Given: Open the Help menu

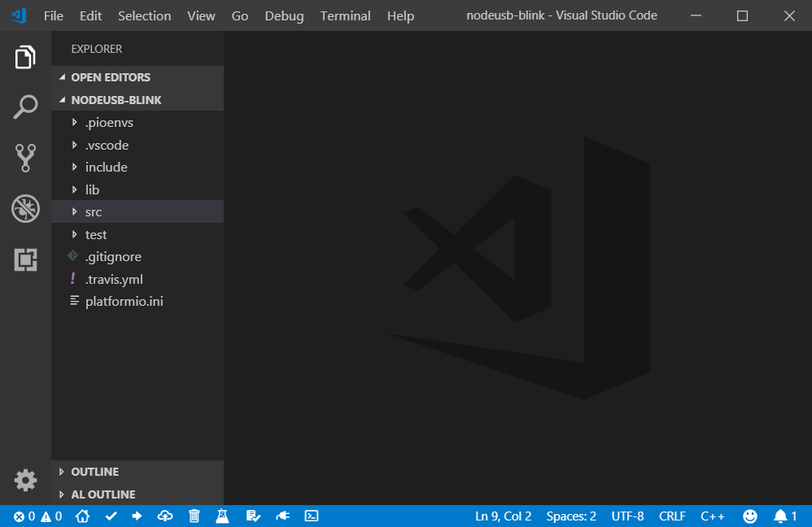Looking at the screenshot, I should point(400,16).
